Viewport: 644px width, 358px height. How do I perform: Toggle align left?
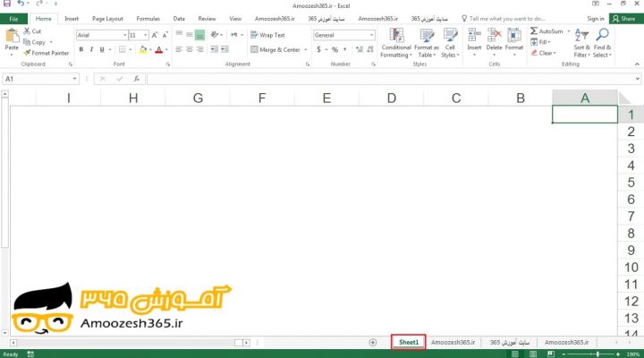[x=179, y=49]
